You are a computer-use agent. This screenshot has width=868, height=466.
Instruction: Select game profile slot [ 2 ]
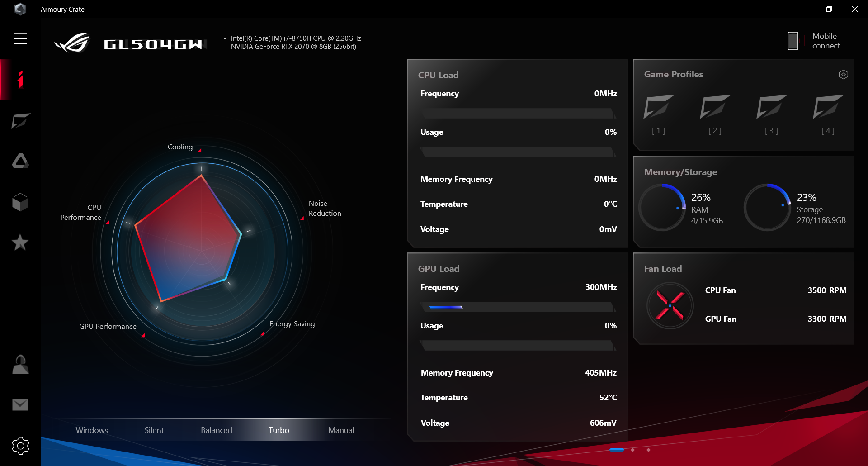715,114
